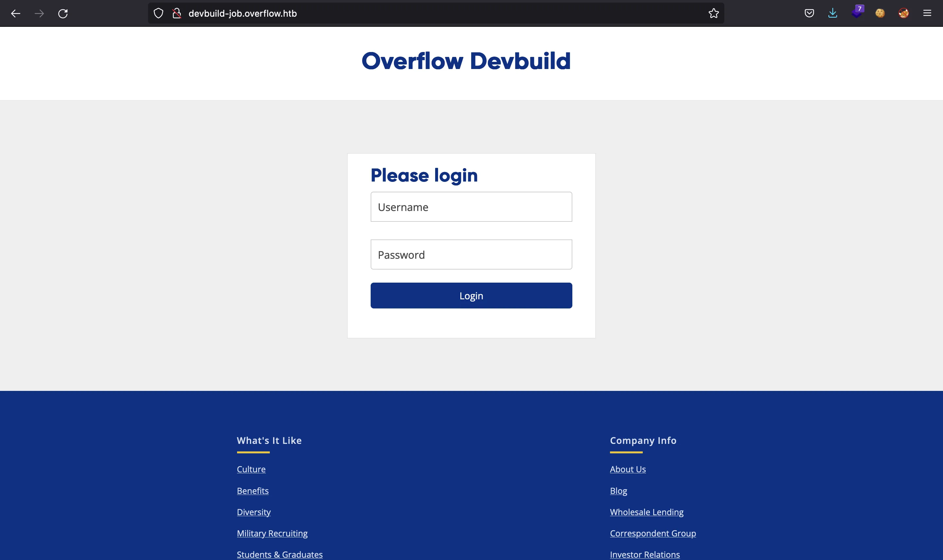Click the page reload icon

63,13
